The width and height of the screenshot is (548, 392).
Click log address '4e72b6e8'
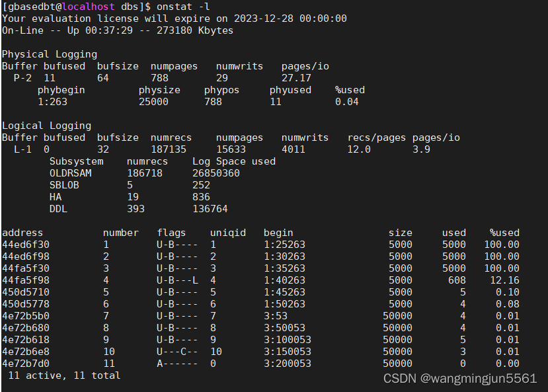[26, 351]
